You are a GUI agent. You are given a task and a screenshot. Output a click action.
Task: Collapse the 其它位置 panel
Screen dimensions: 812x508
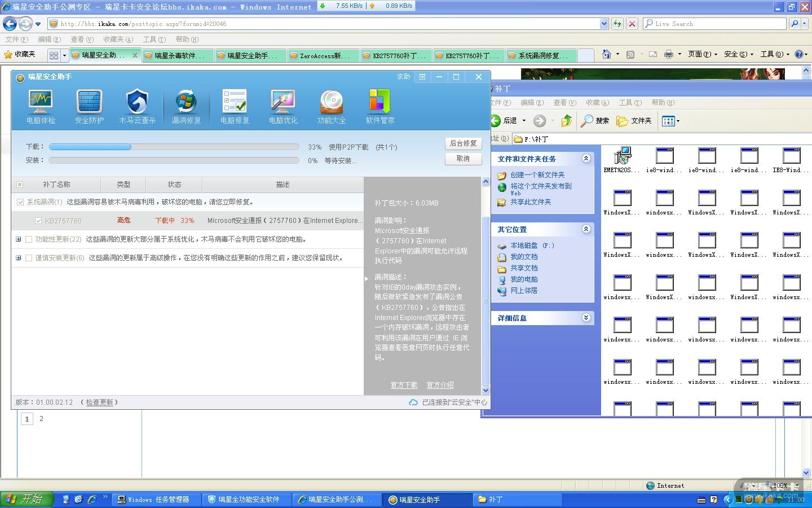(586, 229)
